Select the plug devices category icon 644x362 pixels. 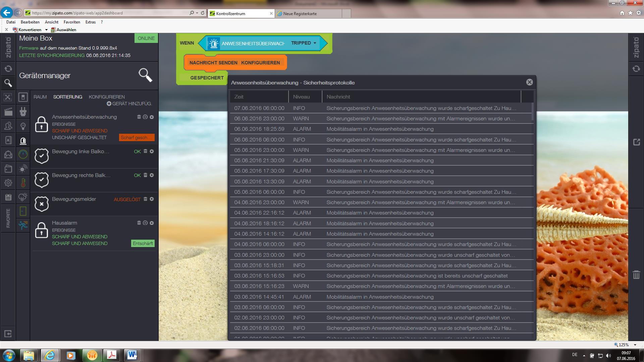pos(23,112)
